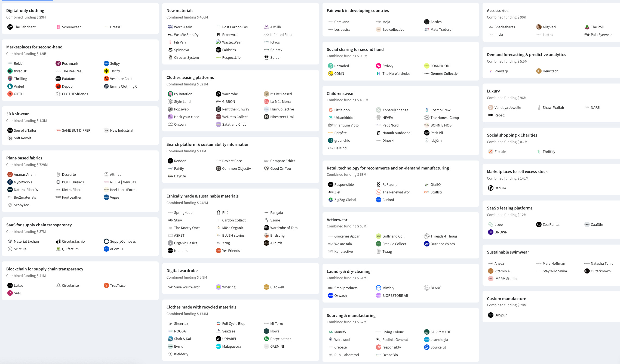
Task: Open The RealReal company link
Action: (72, 71)
